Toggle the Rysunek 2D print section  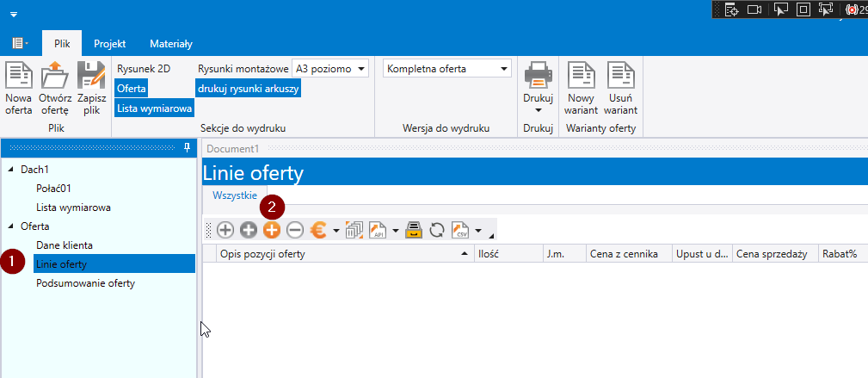coord(144,68)
